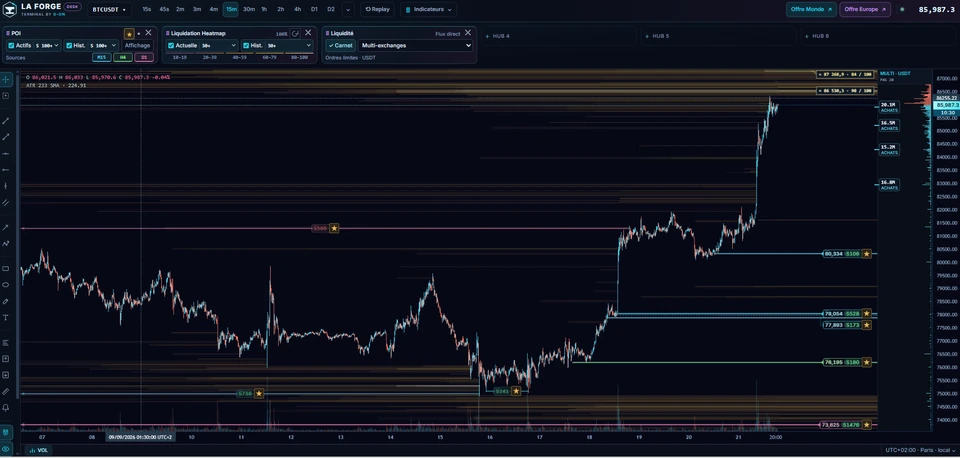Select the ellipse shape tool

(6, 285)
